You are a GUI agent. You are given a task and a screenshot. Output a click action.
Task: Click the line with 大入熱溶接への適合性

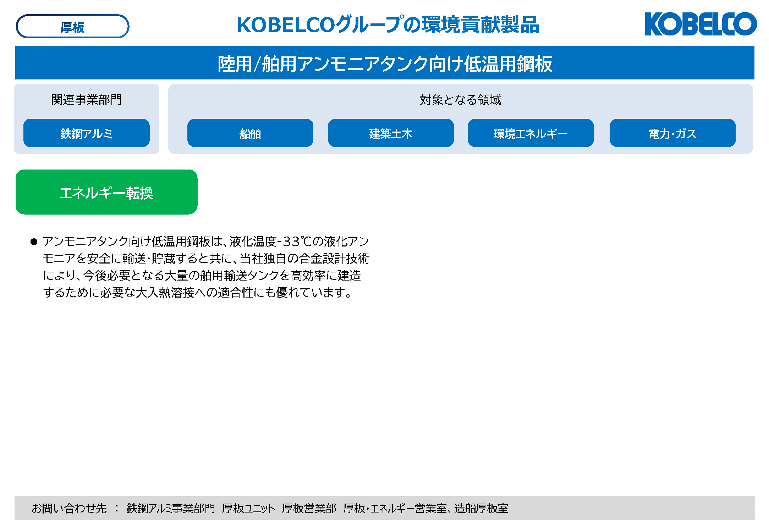tap(197, 293)
